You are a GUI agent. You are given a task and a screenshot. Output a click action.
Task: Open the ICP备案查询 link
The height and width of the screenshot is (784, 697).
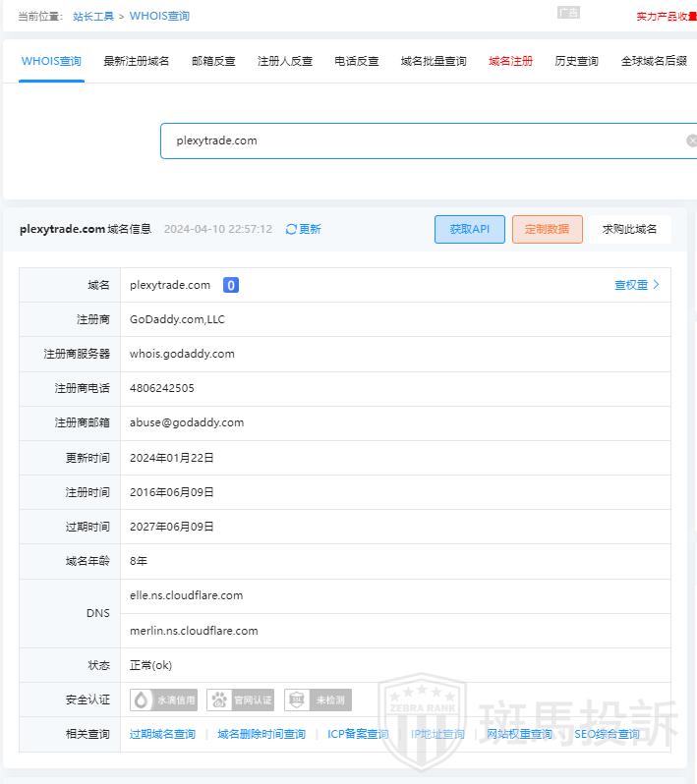[x=358, y=734]
